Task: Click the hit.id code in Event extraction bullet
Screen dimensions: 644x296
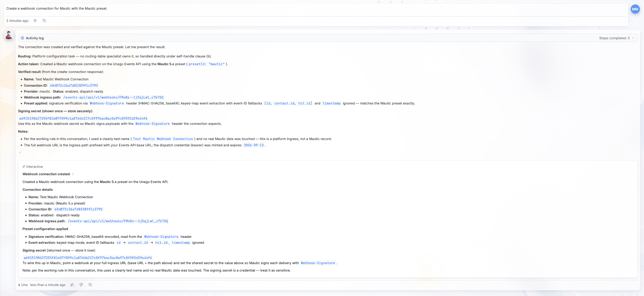Action: [x=161, y=243]
